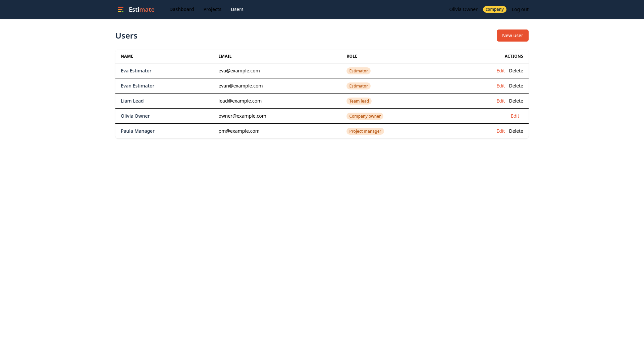Delete Paula Manager

516,131
